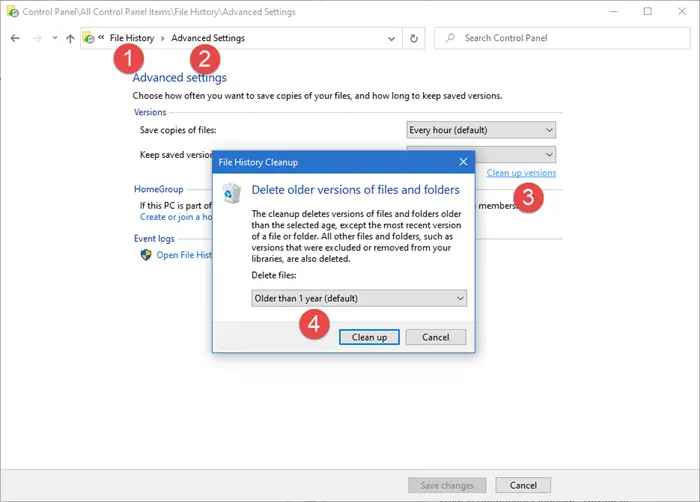Open the recent locations chevron
700x502 pixels.
point(54,38)
